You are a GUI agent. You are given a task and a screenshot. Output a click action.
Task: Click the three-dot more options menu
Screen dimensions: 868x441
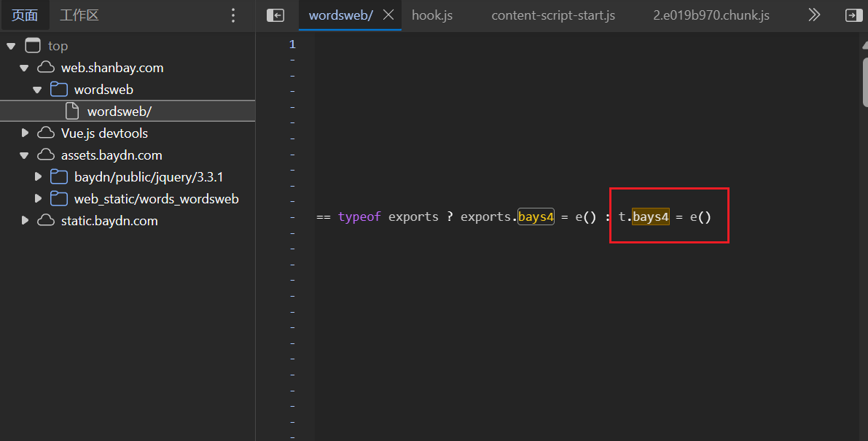coord(233,15)
